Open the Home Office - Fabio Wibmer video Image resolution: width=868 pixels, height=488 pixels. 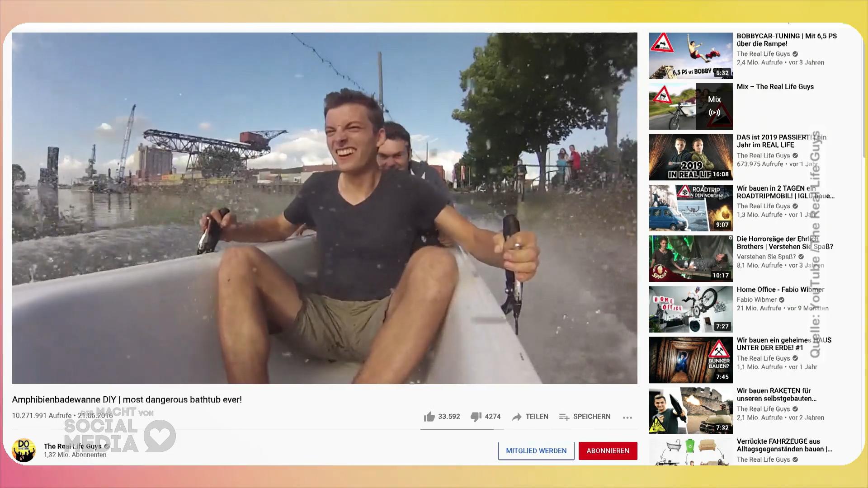point(690,309)
